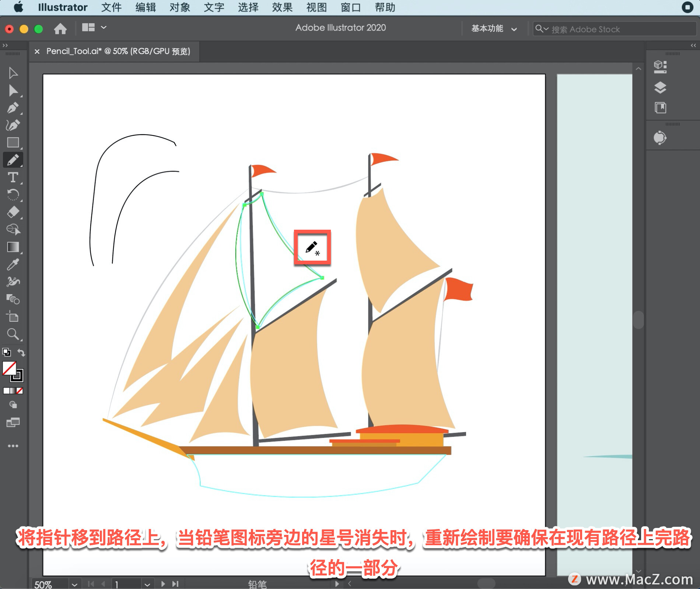Open the Appearance panel icon
This screenshot has height=589, width=700.
click(660, 138)
